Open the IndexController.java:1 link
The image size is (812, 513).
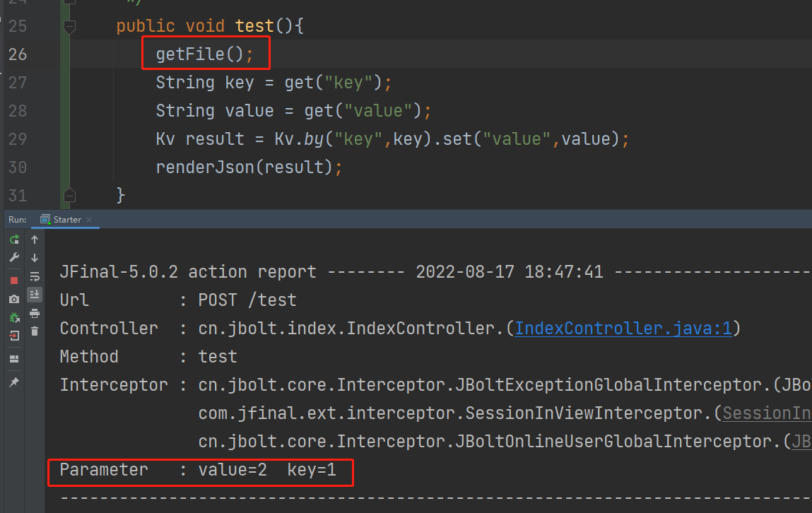623,328
